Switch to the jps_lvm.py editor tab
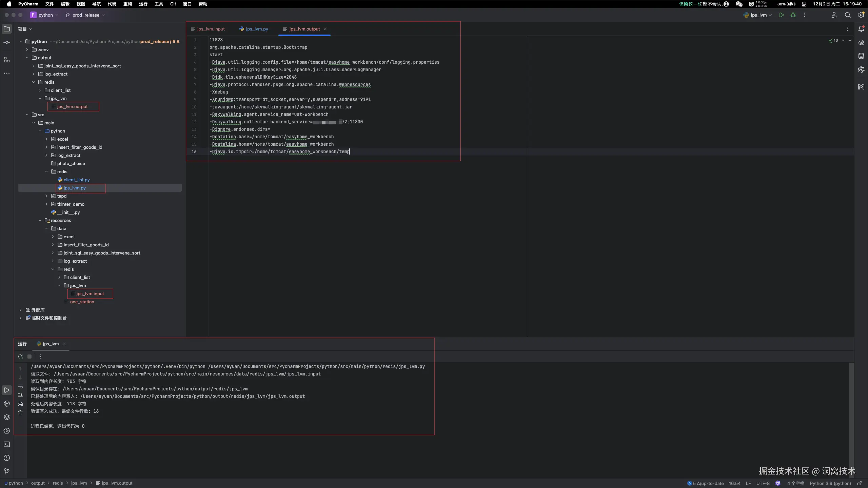The height and width of the screenshot is (488, 868). (x=257, y=29)
